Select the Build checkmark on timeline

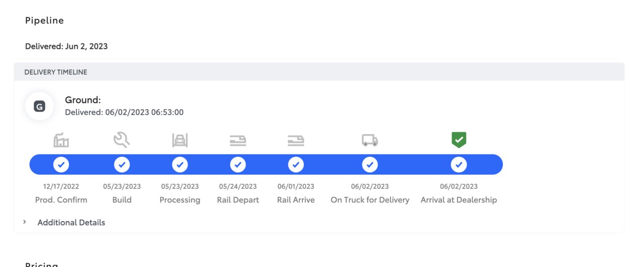point(122,165)
